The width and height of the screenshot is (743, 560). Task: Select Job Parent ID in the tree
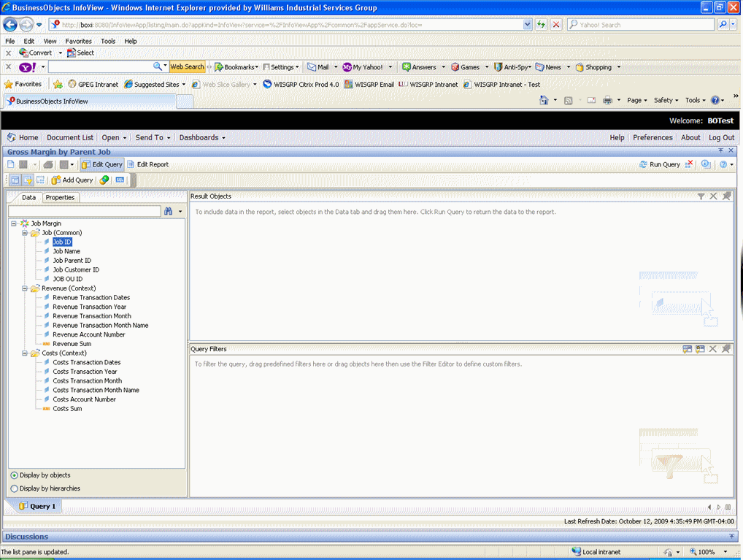click(x=72, y=261)
